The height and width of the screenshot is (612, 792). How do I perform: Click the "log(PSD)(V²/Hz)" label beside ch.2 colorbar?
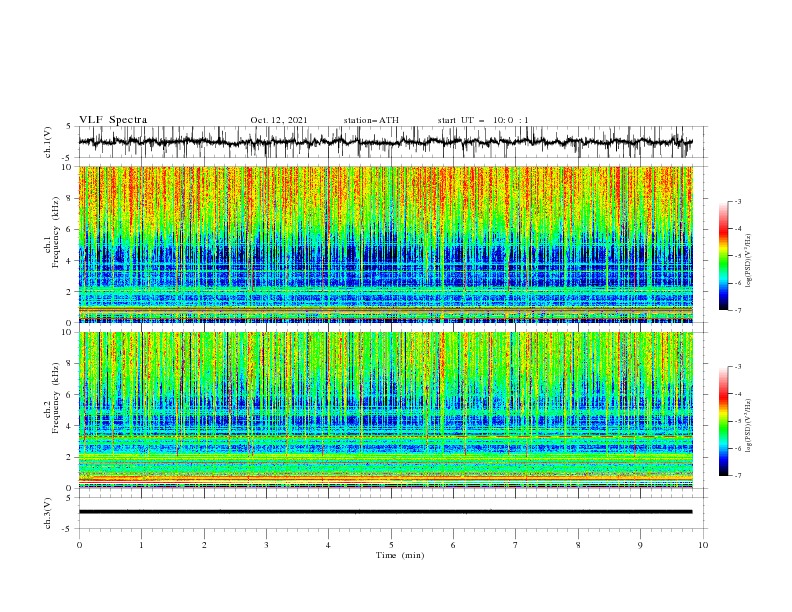pos(748,425)
